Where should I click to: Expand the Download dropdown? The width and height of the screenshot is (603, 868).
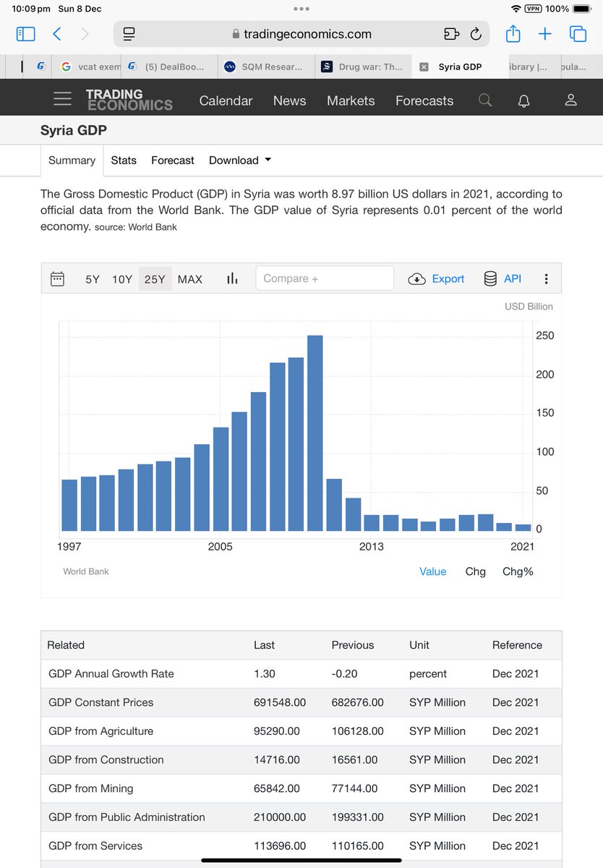[x=240, y=161]
